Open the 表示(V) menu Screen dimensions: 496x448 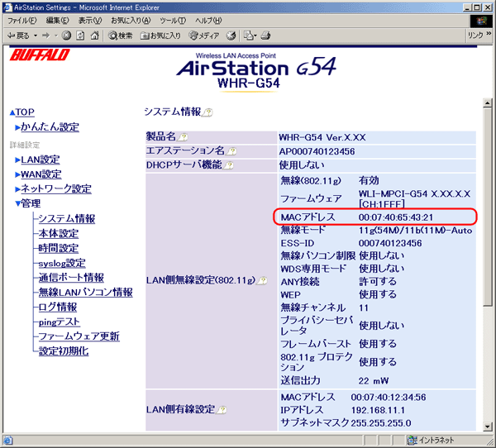pyautogui.click(x=90, y=21)
